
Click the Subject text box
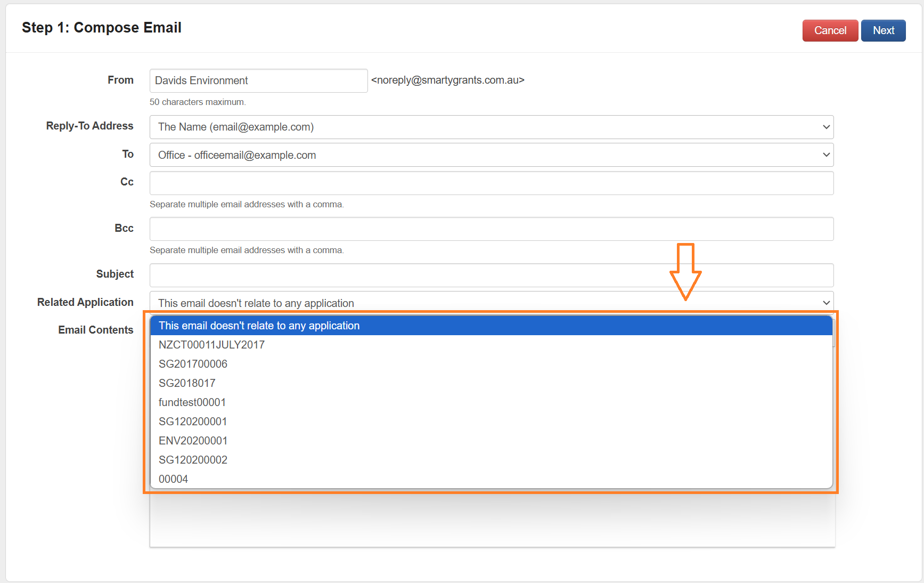[491, 275]
